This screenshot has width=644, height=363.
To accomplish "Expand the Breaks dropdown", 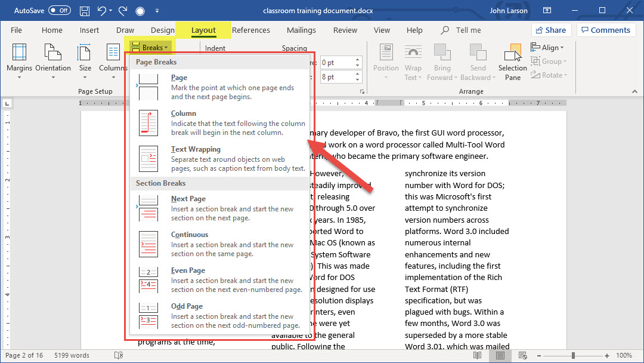I will click(x=151, y=47).
